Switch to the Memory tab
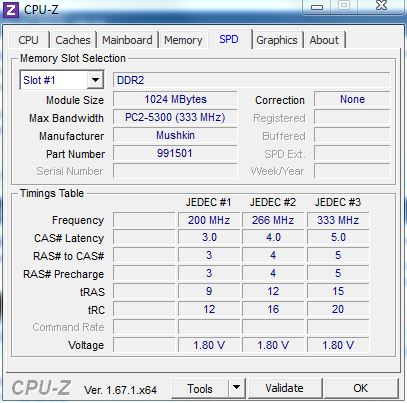 pyautogui.click(x=183, y=40)
